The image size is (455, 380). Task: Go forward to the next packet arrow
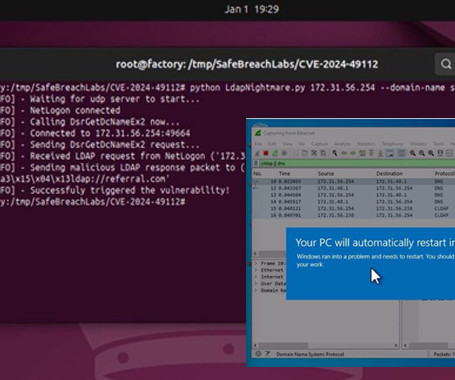[x=353, y=153]
